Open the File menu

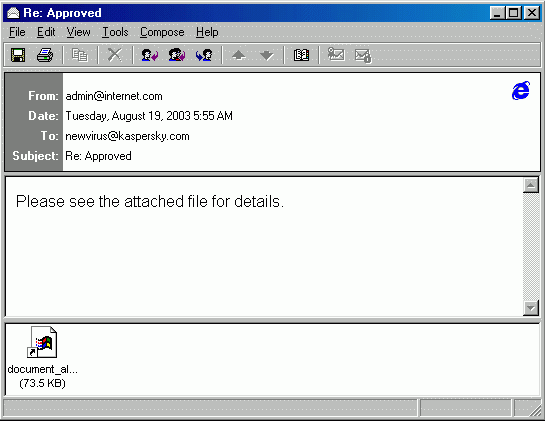(17, 32)
